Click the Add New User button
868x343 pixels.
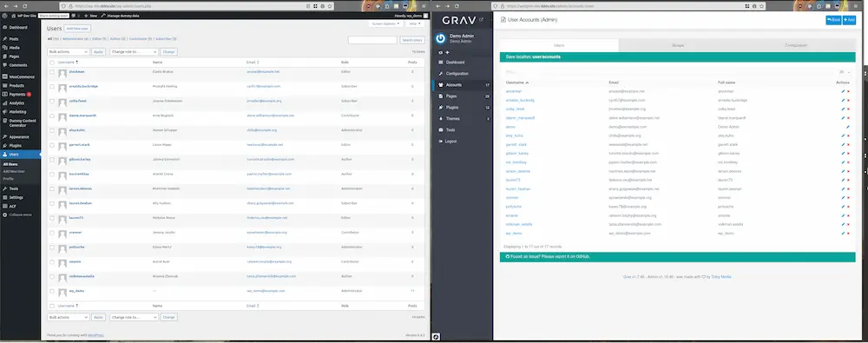click(x=77, y=29)
